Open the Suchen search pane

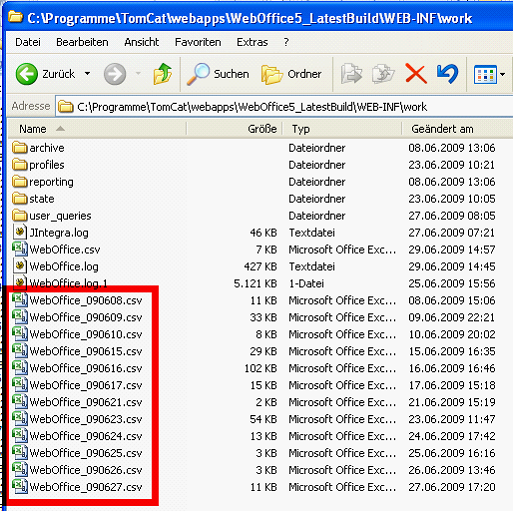pyautogui.click(x=218, y=74)
